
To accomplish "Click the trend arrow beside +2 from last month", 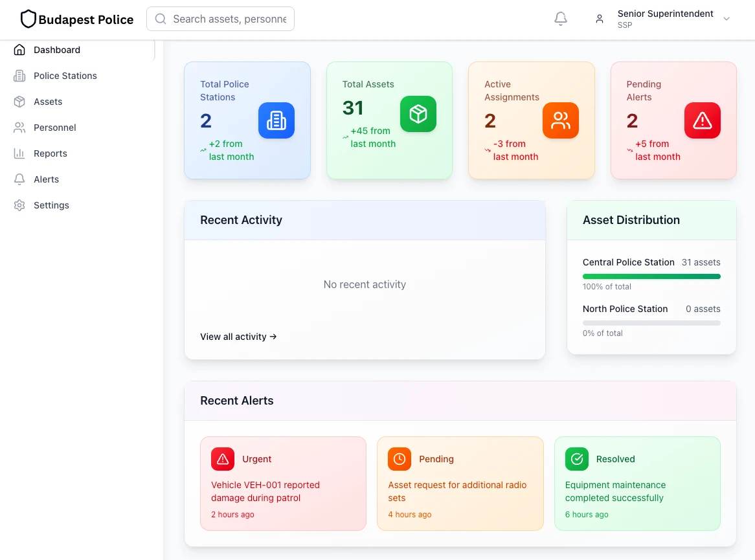I will point(203,150).
